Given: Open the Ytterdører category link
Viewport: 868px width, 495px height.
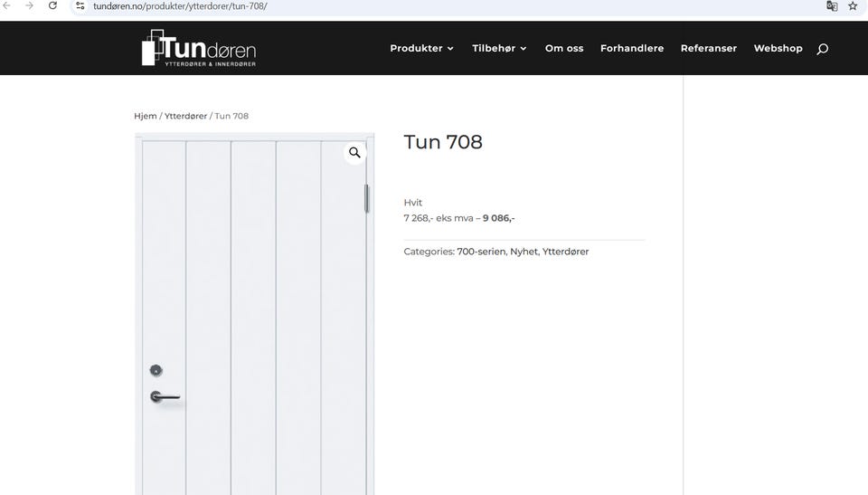Looking at the screenshot, I should [565, 251].
